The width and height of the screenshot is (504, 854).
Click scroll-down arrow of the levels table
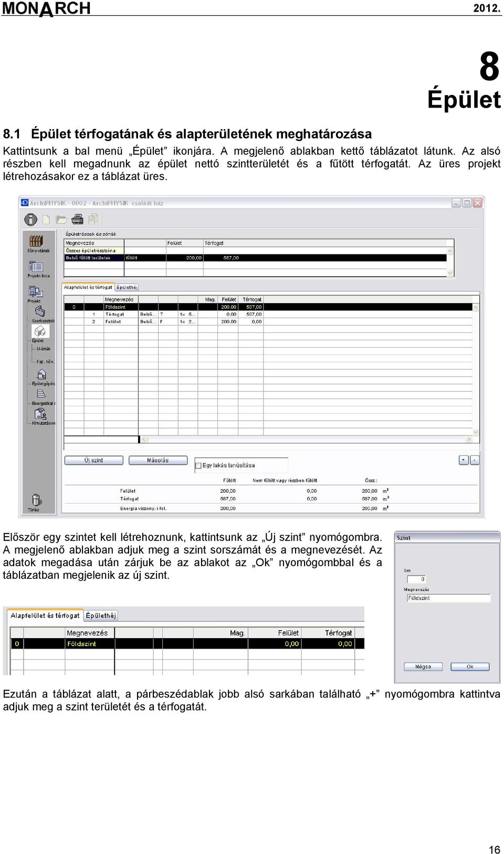(x=476, y=432)
